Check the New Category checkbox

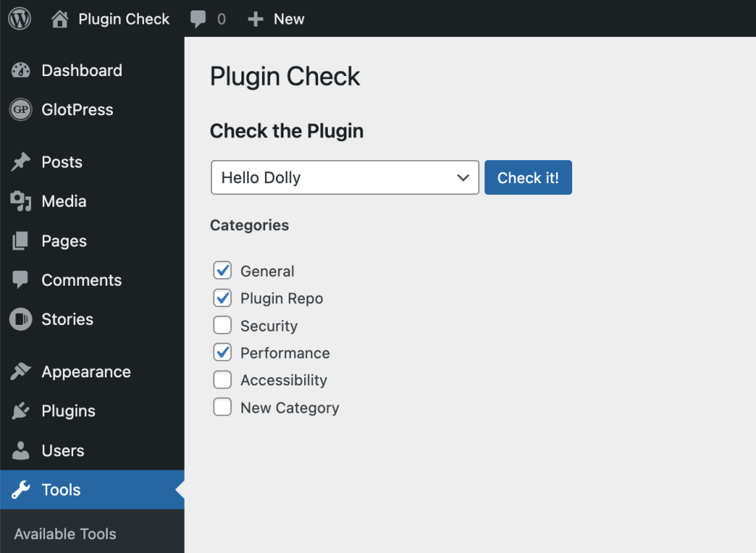pyautogui.click(x=222, y=406)
